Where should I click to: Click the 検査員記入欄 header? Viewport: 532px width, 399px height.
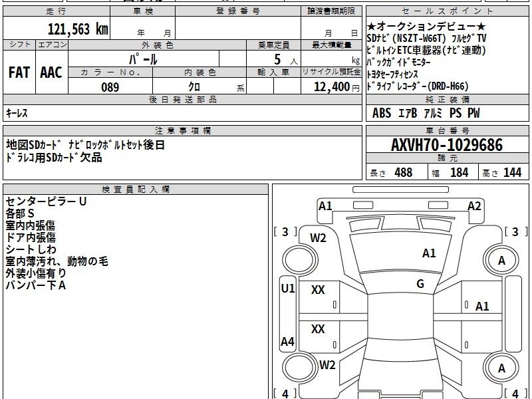pyautogui.click(x=136, y=190)
